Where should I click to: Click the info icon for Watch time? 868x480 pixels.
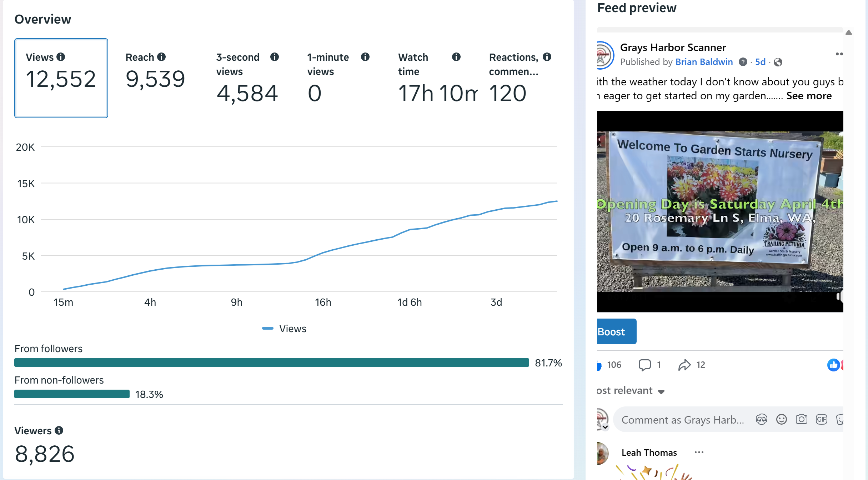(456, 57)
